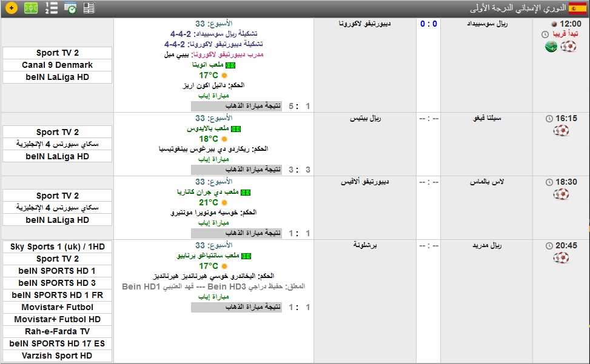This screenshot has width=590, height=364.
Task: Select Canal 9 Denmark channel
Action: point(57,65)
